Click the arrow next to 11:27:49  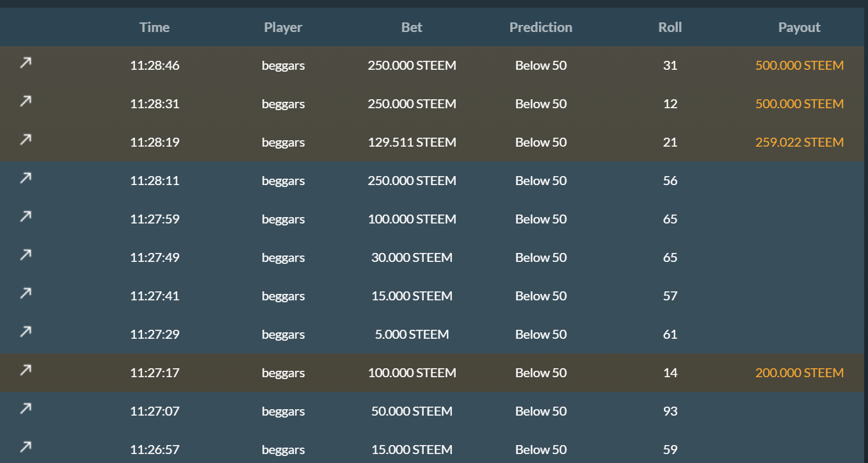(x=26, y=255)
